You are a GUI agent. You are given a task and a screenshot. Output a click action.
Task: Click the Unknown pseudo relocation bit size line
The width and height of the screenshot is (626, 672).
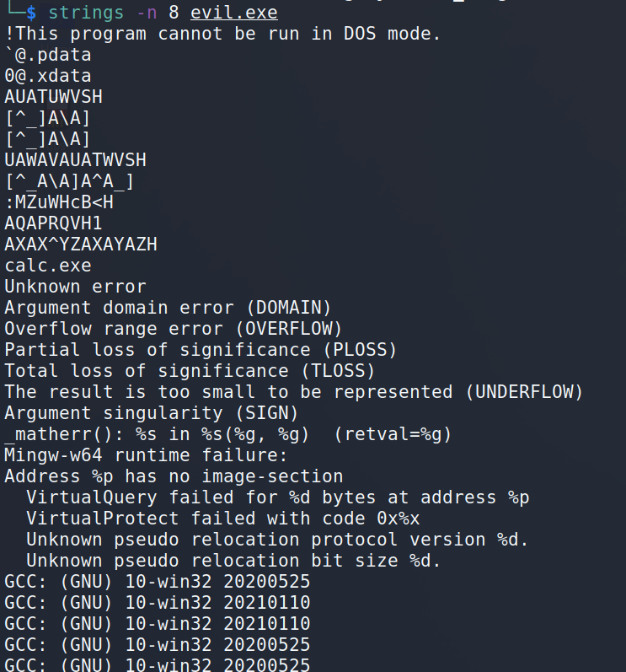(233, 561)
